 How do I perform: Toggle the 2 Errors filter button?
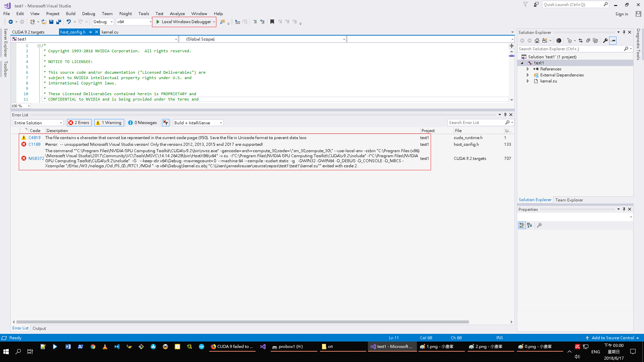click(x=79, y=123)
